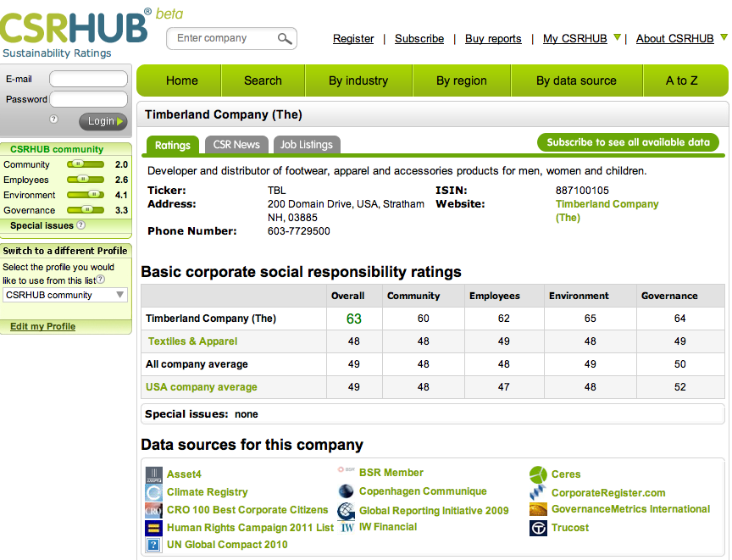Click the Human Rights Campaign equals icon

pos(153,528)
